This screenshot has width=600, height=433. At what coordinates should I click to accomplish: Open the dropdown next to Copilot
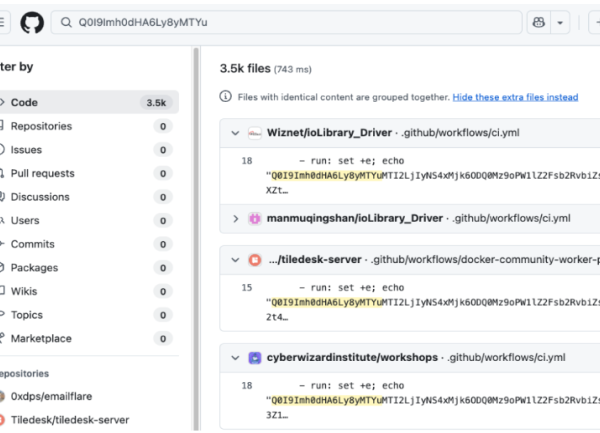(x=560, y=23)
